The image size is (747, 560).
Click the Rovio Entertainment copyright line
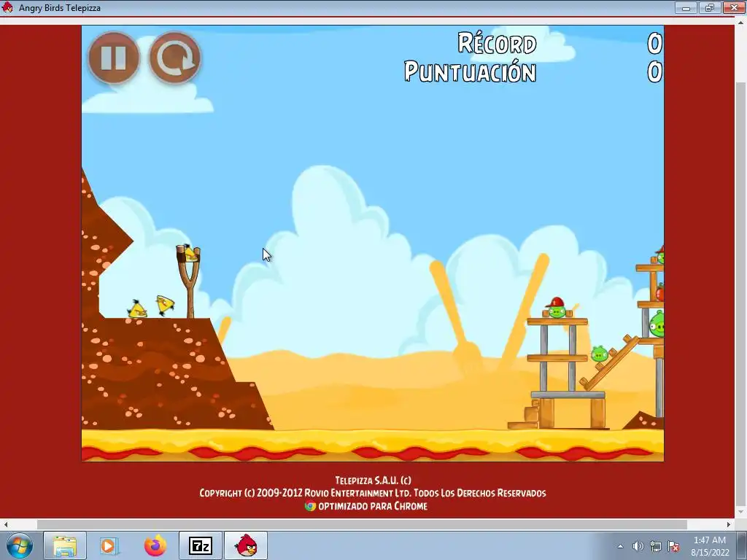tap(373, 493)
